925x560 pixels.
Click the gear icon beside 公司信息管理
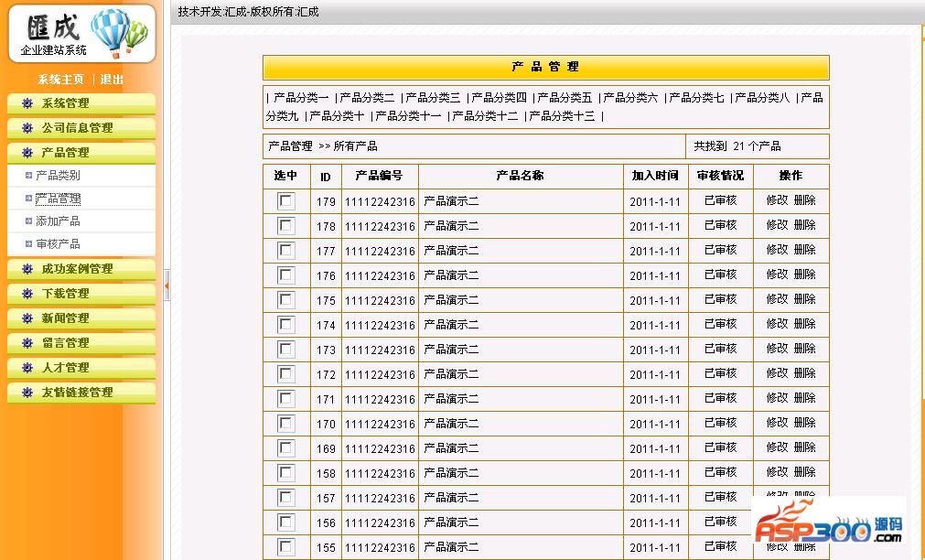[x=27, y=128]
